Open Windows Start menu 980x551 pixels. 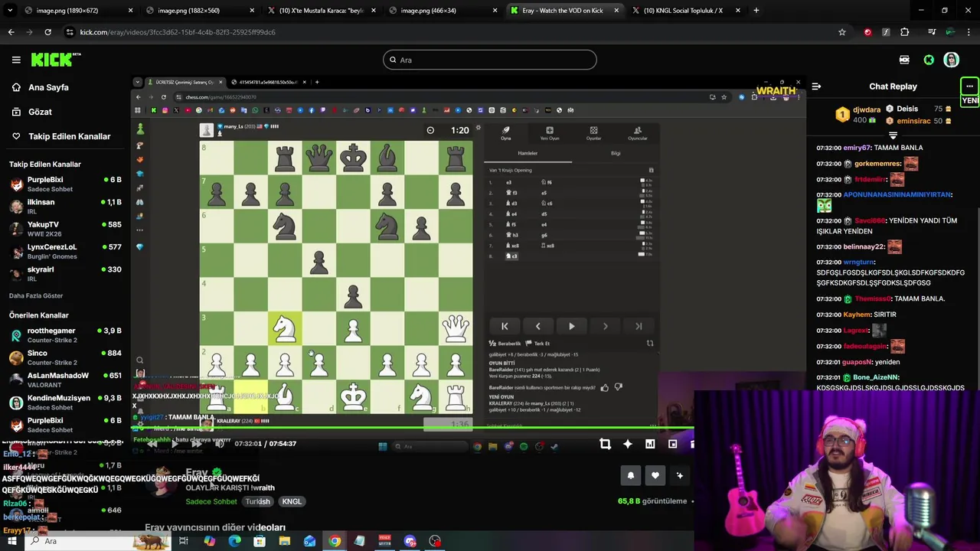(x=12, y=541)
